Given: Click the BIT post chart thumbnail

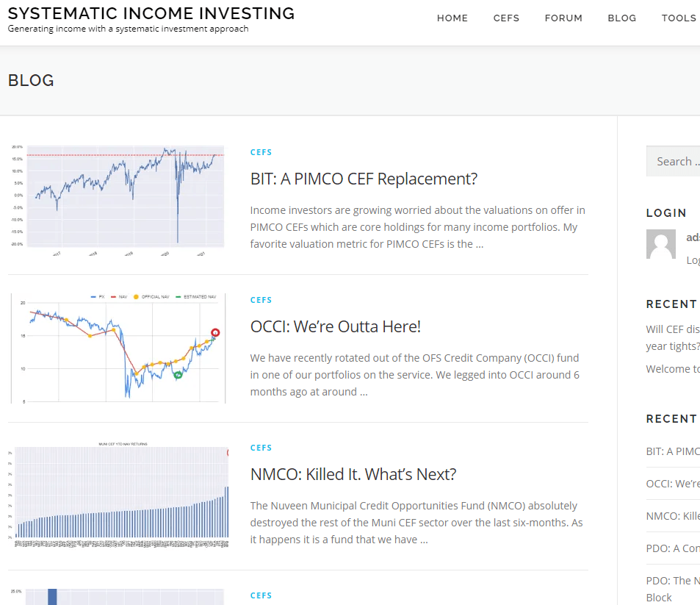Looking at the screenshot, I should [x=118, y=198].
